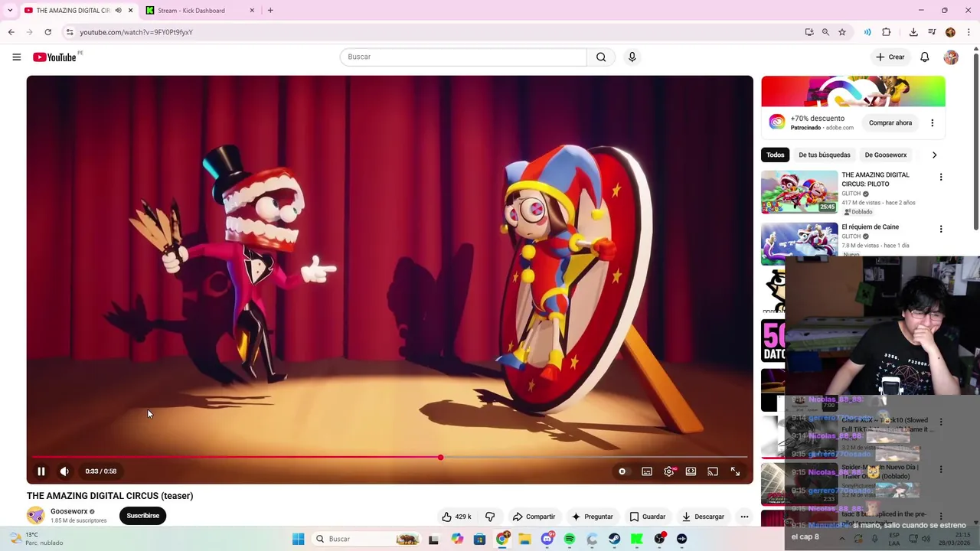Open Discord from the taskbar
The height and width of the screenshot is (551, 980).
(x=547, y=539)
